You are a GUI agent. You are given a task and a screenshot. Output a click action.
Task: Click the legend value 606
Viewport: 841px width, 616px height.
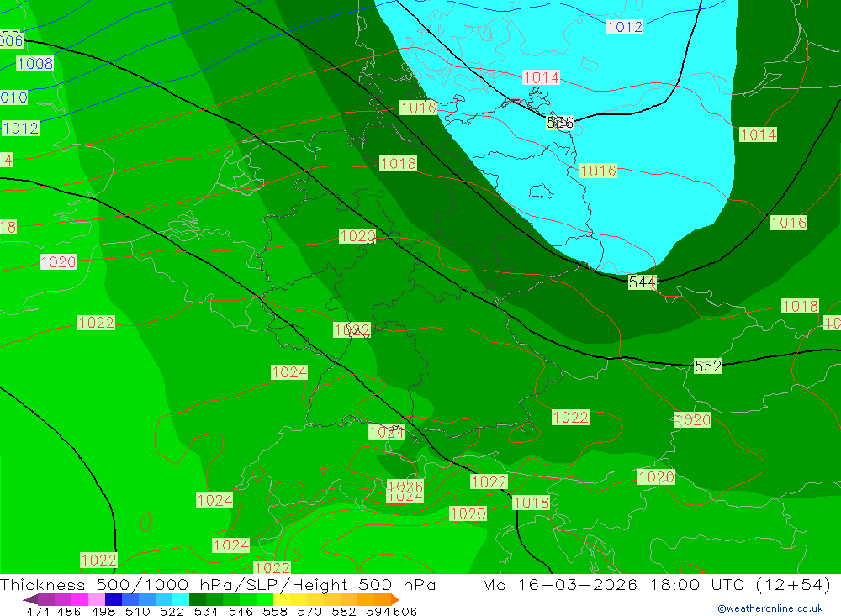pos(405,611)
